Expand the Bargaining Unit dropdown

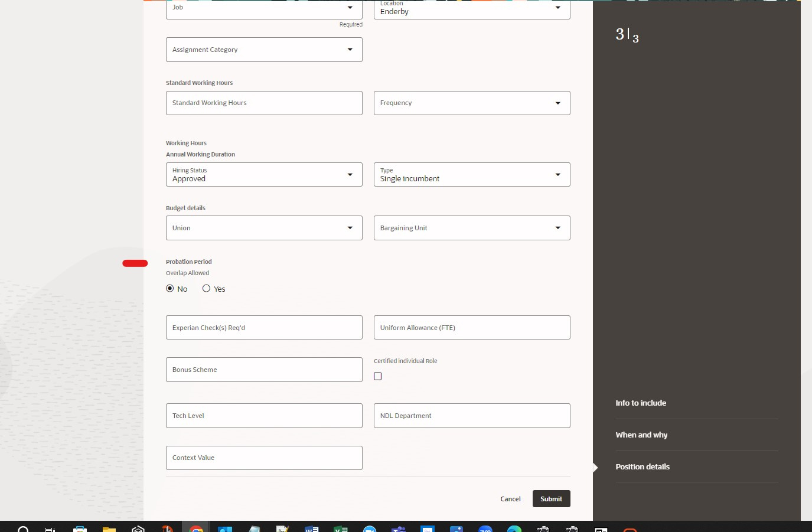tap(472, 228)
